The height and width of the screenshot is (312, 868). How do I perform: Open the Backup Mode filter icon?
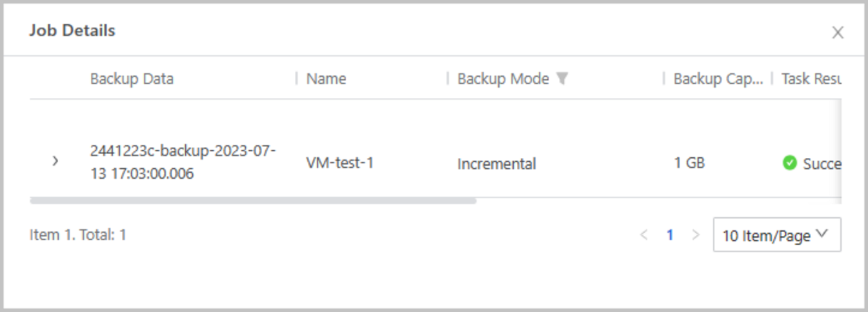[x=562, y=79]
